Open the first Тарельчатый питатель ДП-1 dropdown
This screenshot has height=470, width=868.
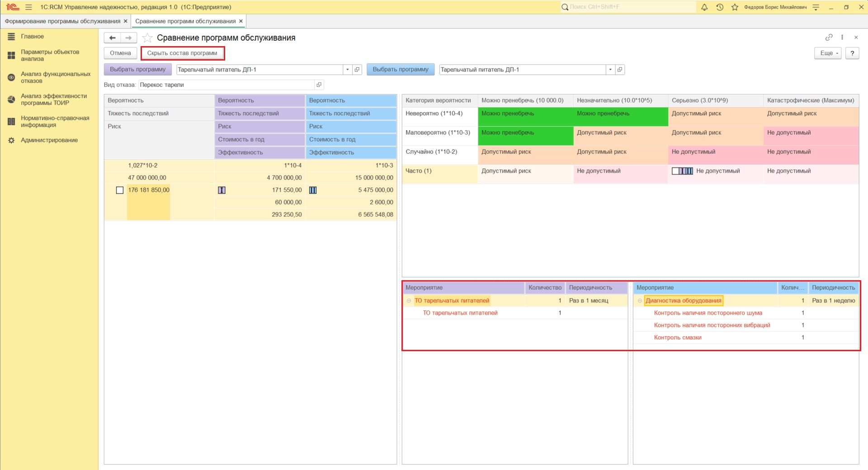click(347, 70)
